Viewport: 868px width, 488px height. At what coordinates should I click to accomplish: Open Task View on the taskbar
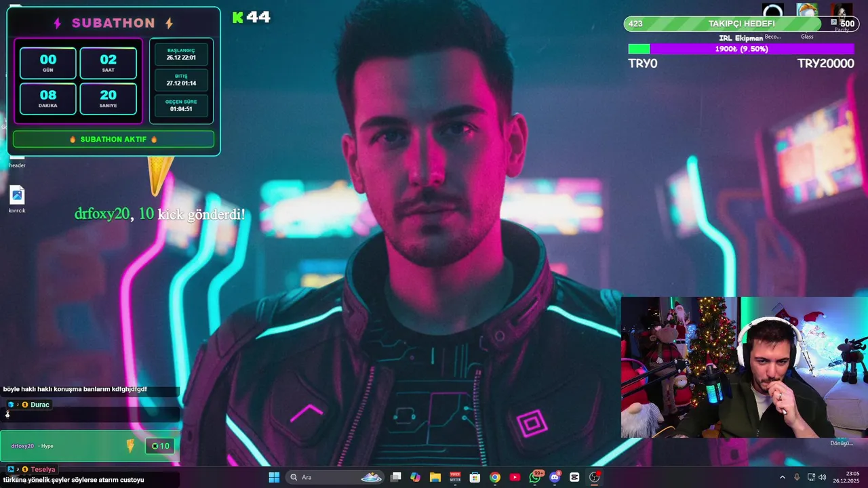(x=396, y=477)
